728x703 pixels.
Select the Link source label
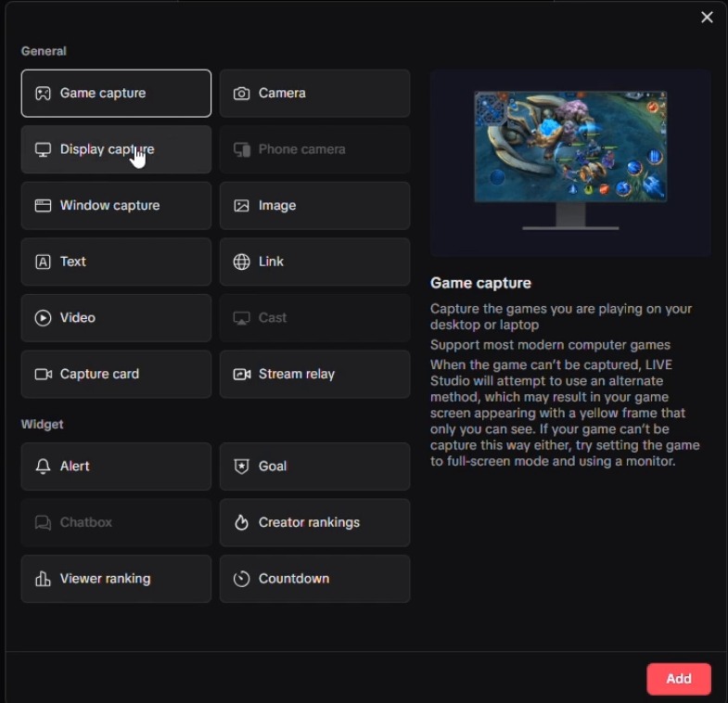pos(271,262)
